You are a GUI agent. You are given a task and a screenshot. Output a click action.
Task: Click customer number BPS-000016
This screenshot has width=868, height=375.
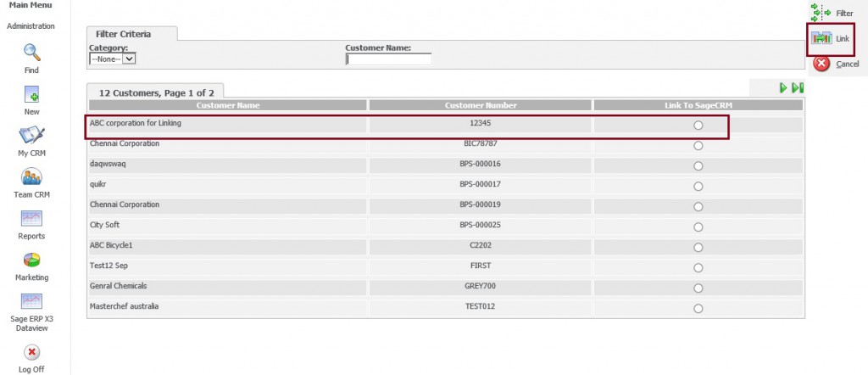(481, 164)
